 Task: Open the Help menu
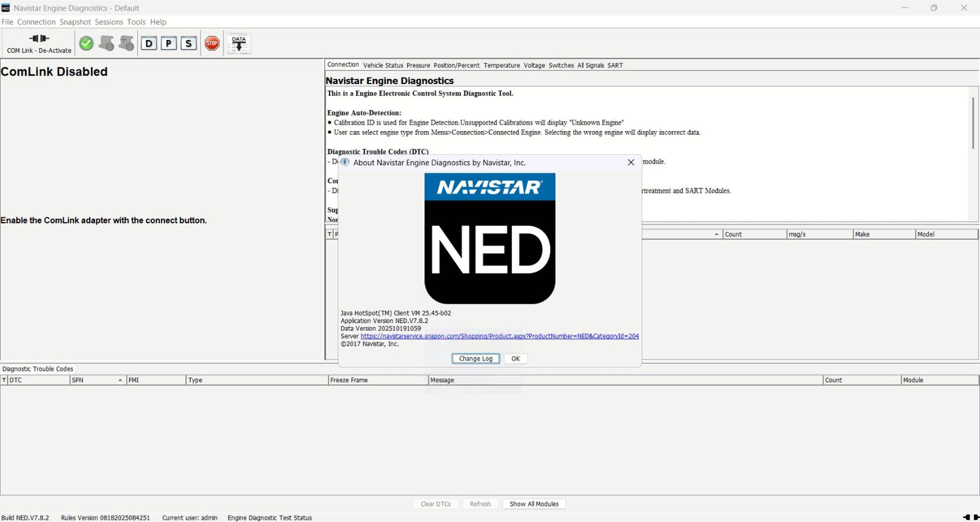[158, 22]
